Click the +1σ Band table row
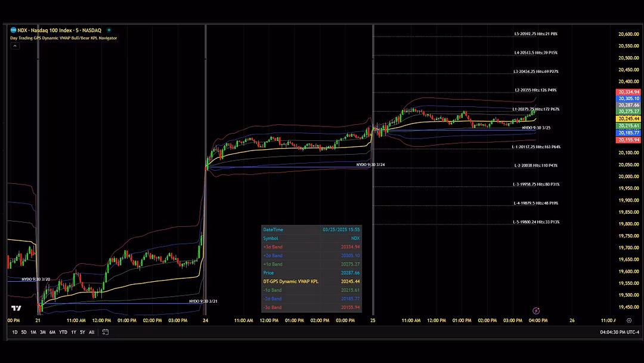The image size is (644, 363). (x=311, y=264)
